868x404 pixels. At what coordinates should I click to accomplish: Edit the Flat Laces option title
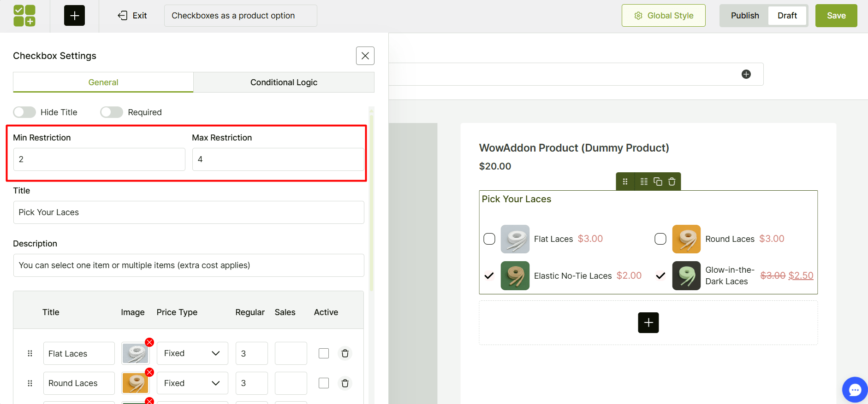tap(79, 353)
